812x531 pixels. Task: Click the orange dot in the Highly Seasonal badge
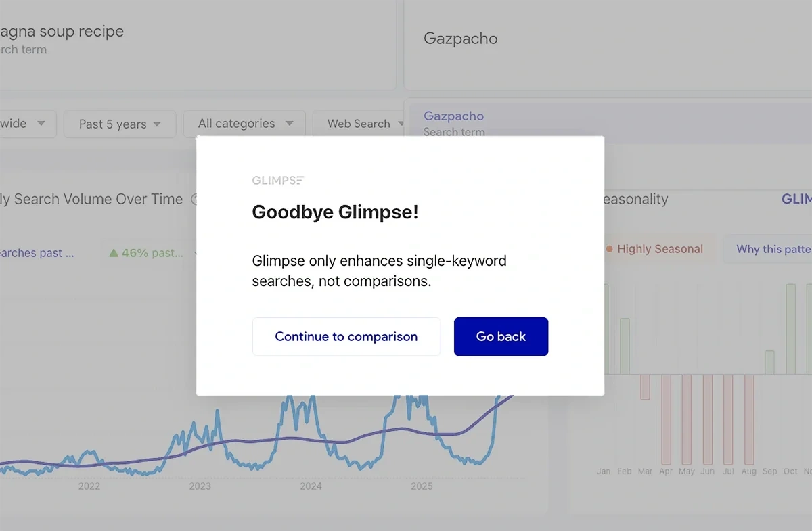pyautogui.click(x=609, y=249)
